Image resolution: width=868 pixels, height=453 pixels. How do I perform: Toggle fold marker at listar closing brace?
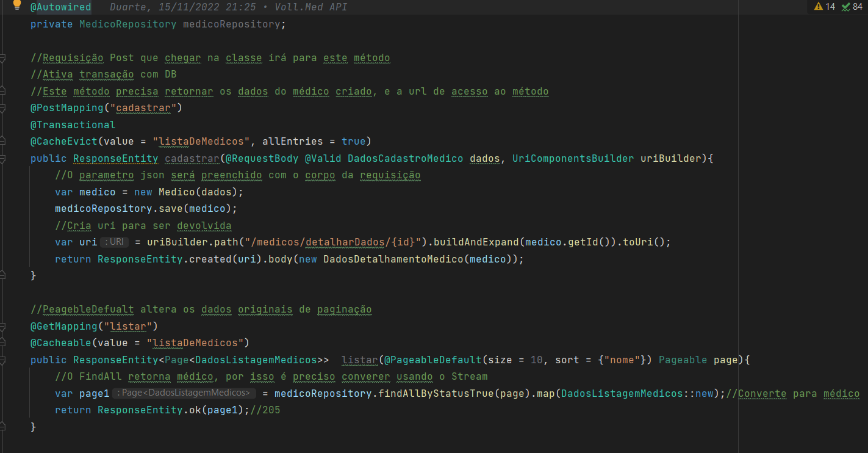[2, 426]
